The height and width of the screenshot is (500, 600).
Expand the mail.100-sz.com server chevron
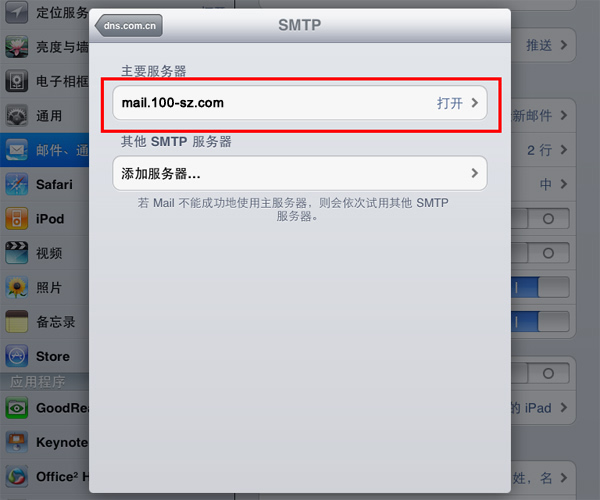tap(475, 103)
